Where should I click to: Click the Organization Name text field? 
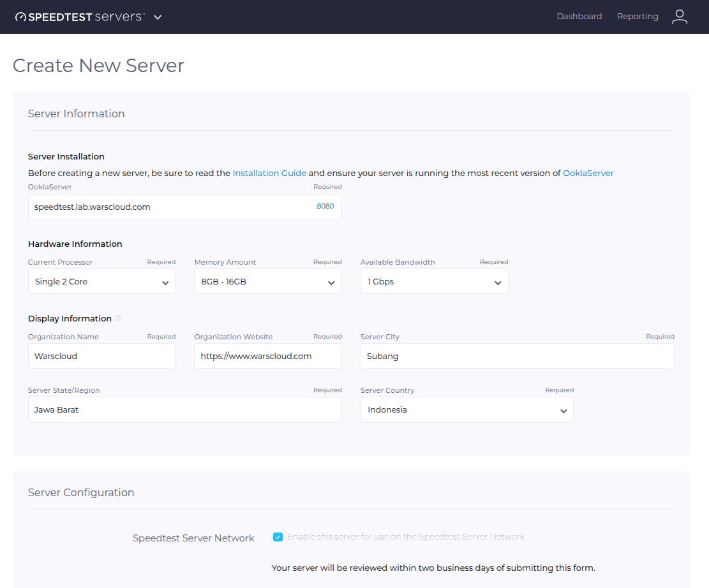tap(101, 356)
